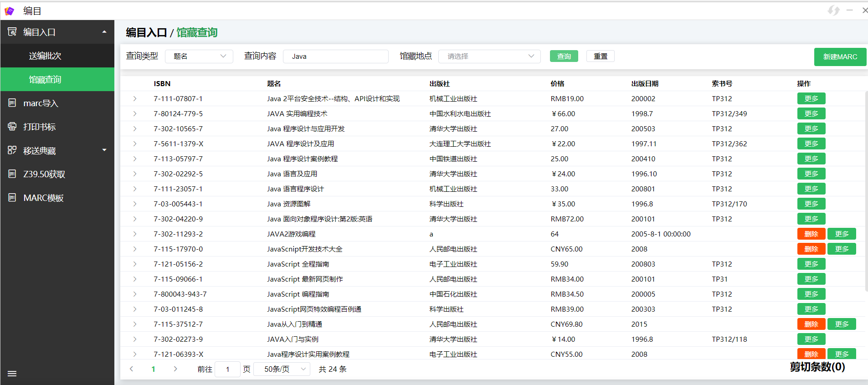Click the 查询内容 input field containing Java

(x=336, y=56)
